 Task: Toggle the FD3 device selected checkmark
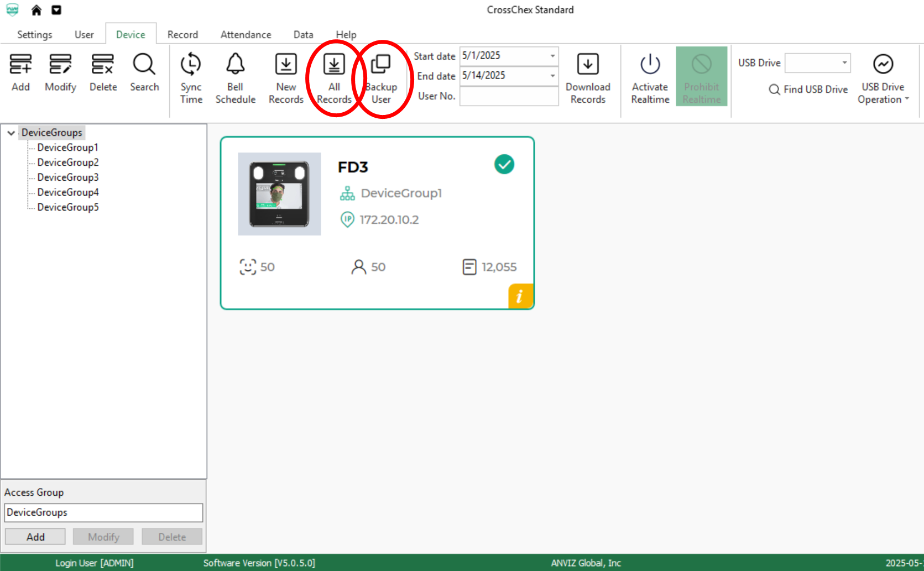(x=504, y=164)
